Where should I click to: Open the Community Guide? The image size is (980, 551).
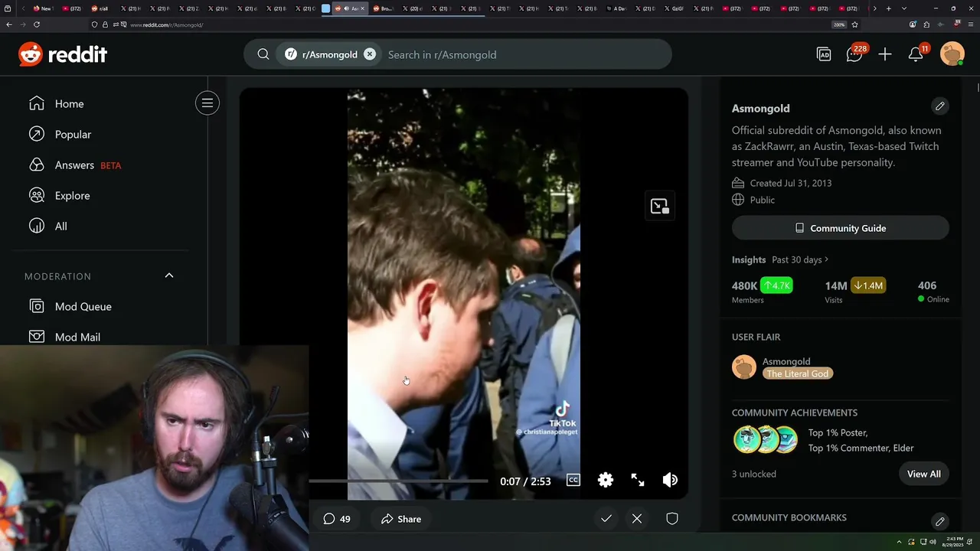(x=841, y=228)
